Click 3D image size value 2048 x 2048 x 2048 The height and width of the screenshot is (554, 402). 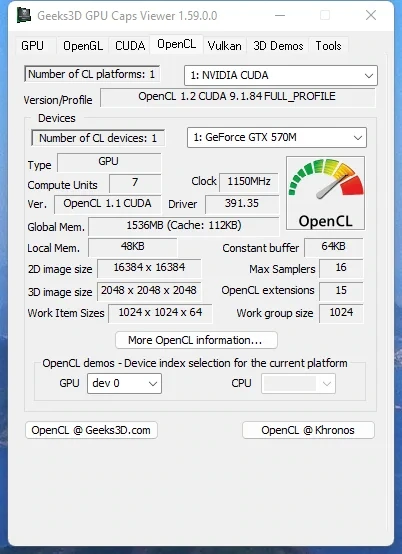149,291
